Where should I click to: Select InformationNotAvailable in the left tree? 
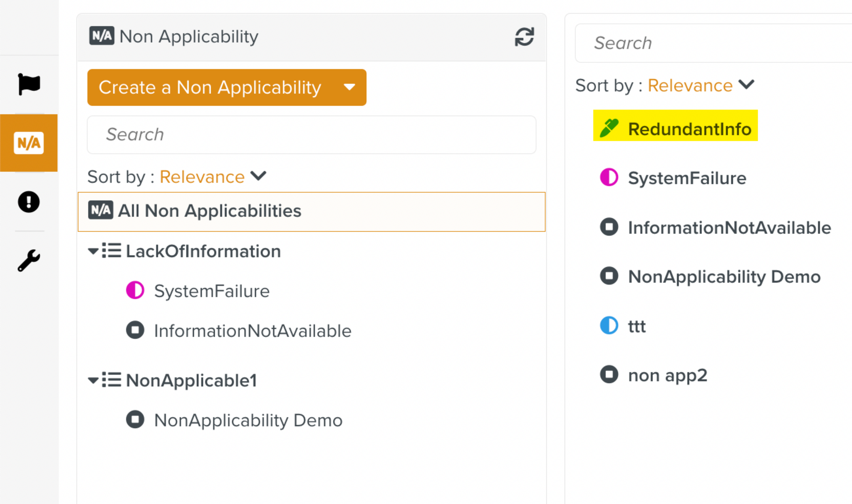point(252,331)
